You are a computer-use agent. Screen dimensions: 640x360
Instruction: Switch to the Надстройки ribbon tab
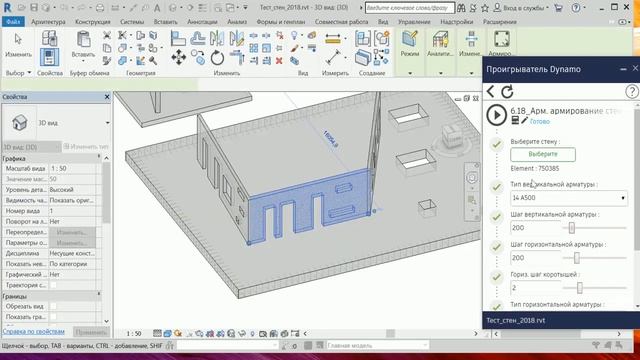pos(457,22)
